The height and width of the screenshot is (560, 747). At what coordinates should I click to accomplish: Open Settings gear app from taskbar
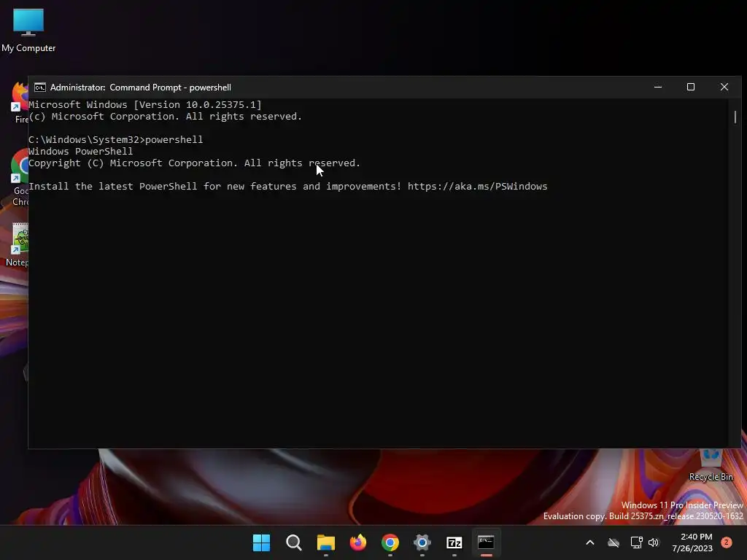tap(422, 542)
